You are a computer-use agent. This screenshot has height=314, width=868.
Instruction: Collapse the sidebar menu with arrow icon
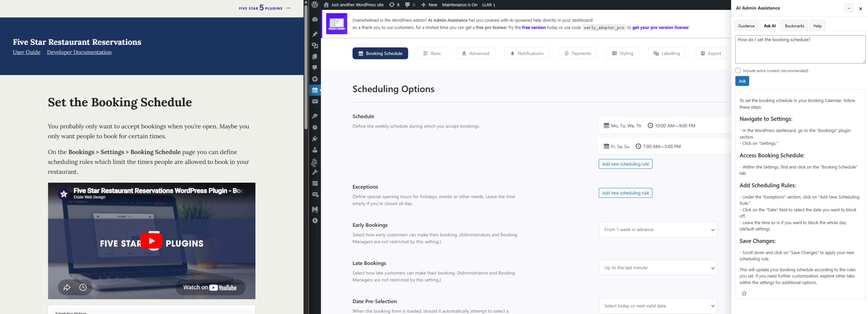point(315,220)
